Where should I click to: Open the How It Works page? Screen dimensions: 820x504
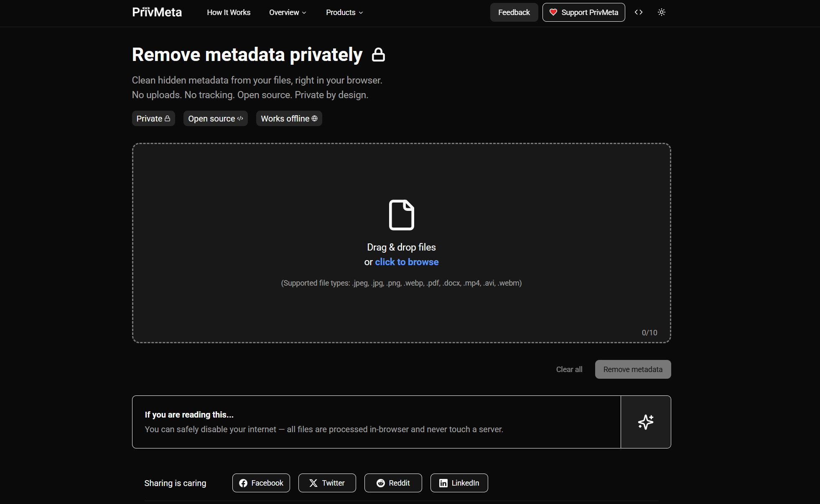pyautogui.click(x=229, y=12)
